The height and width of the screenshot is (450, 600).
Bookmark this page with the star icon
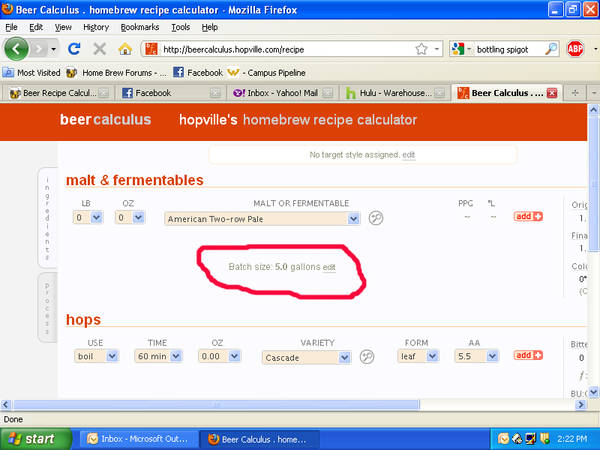(x=421, y=49)
